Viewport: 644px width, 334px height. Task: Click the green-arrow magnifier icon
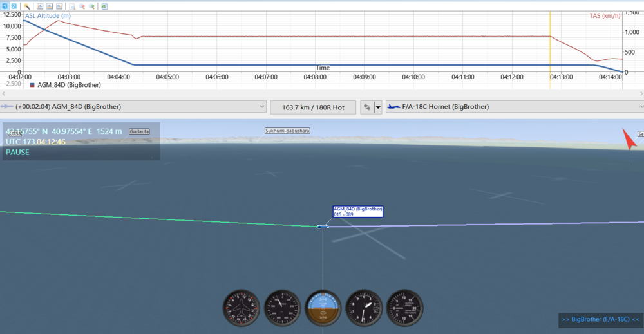point(92,6)
